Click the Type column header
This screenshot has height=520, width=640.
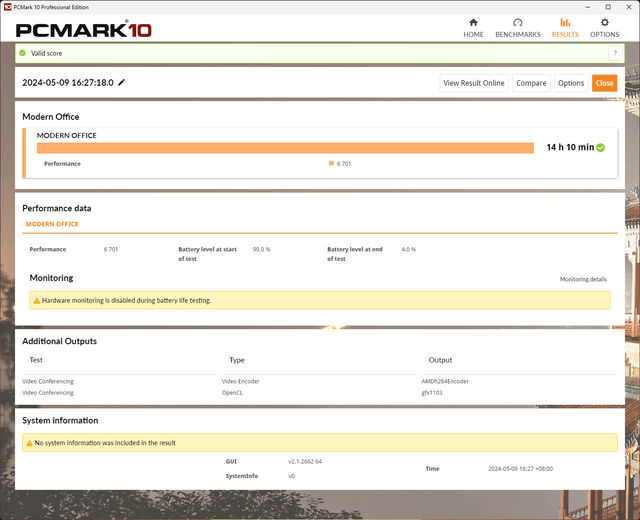coord(237,360)
